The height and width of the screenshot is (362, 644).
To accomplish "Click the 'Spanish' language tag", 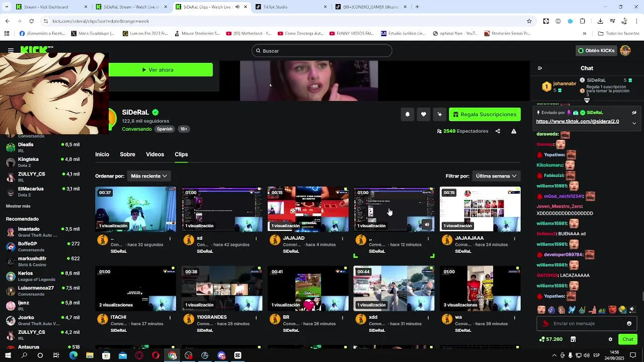I will pos(165,129).
